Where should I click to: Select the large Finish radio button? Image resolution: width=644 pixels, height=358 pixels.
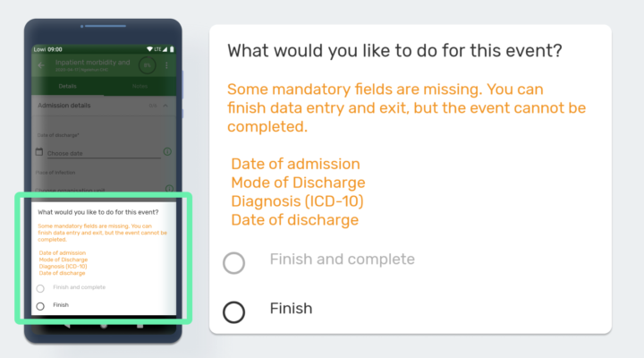(234, 312)
